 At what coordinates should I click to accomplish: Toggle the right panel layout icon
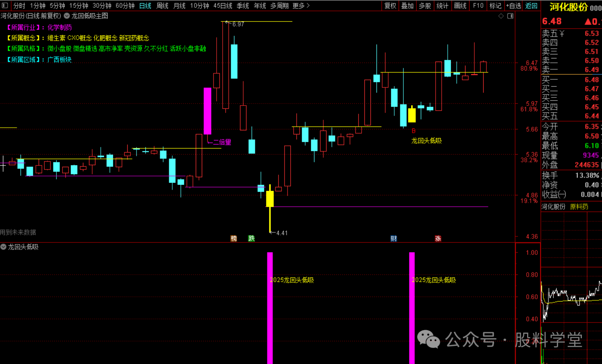click(x=510, y=16)
